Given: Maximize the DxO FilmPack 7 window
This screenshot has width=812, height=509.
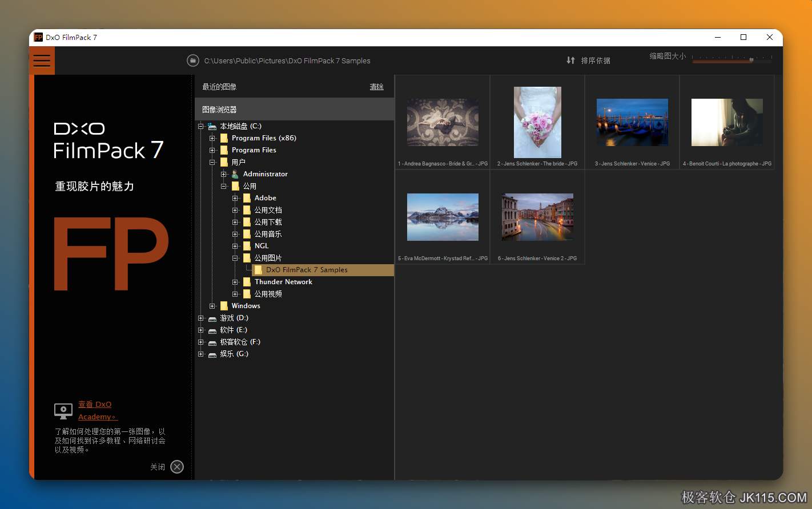Looking at the screenshot, I should 743,37.
